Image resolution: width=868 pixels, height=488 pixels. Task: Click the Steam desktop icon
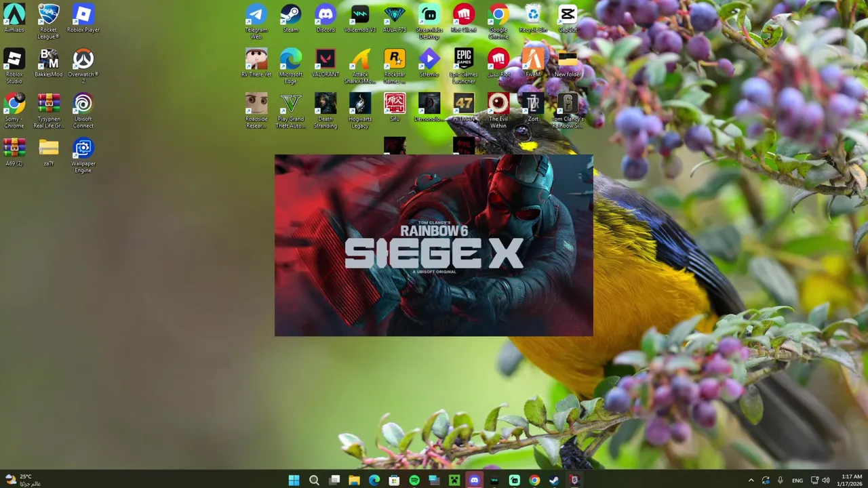pos(291,18)
